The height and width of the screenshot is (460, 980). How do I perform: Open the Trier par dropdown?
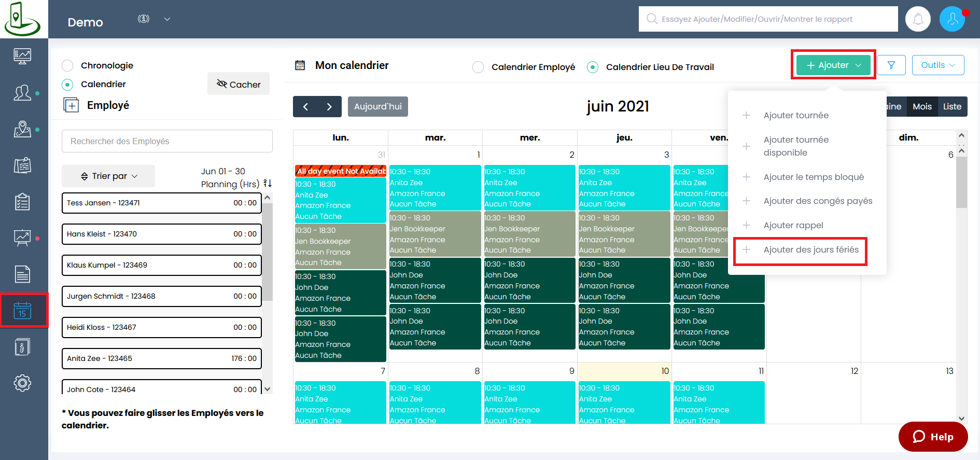tap(109, 176)
